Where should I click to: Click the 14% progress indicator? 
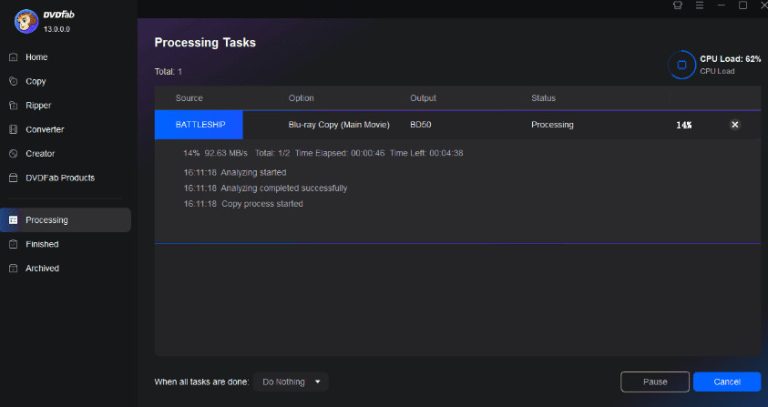684,125
